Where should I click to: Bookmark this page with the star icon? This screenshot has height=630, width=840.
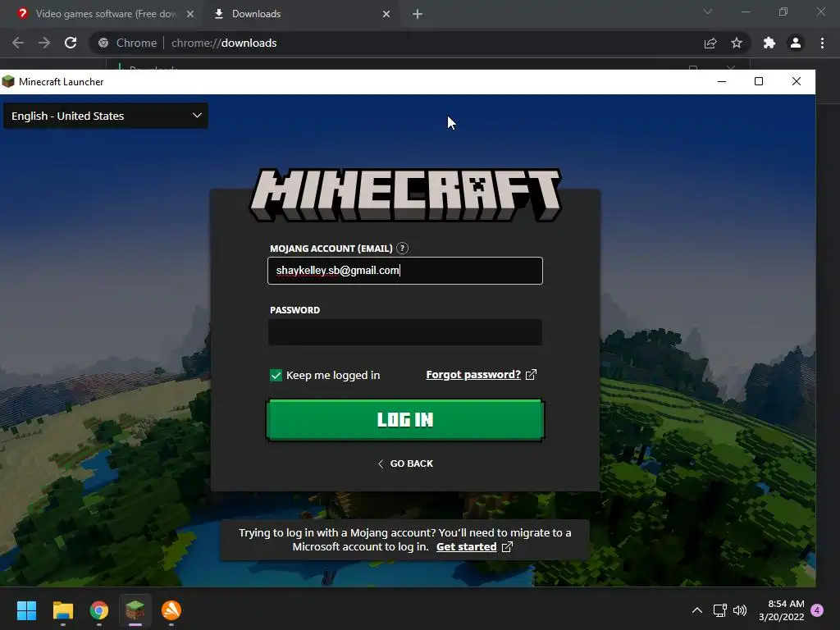pyautogui.click(x=737, y=43)
